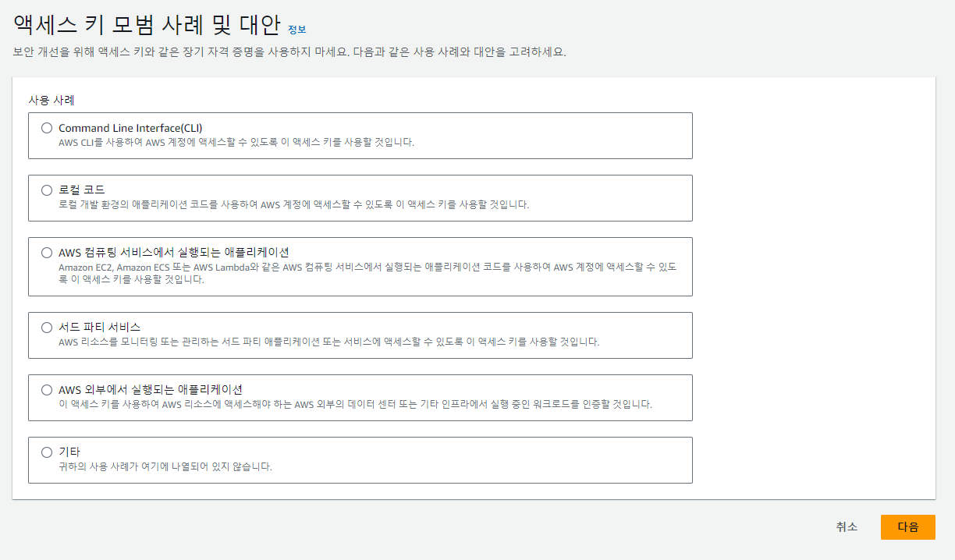Click the 액세스 키 모범 사례 및 대안 heading
955x560 pixels.
146,25
